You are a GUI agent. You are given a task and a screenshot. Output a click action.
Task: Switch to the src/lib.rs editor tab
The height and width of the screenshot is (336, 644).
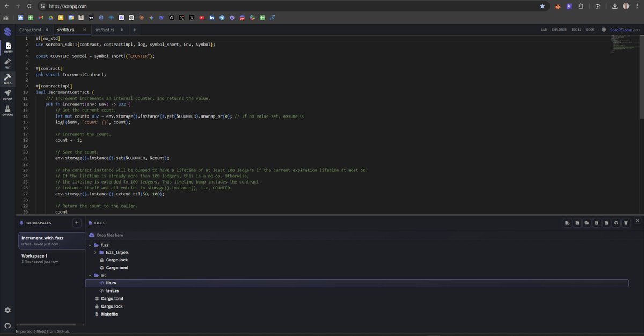pyautogui.click(x=65, y=30)
